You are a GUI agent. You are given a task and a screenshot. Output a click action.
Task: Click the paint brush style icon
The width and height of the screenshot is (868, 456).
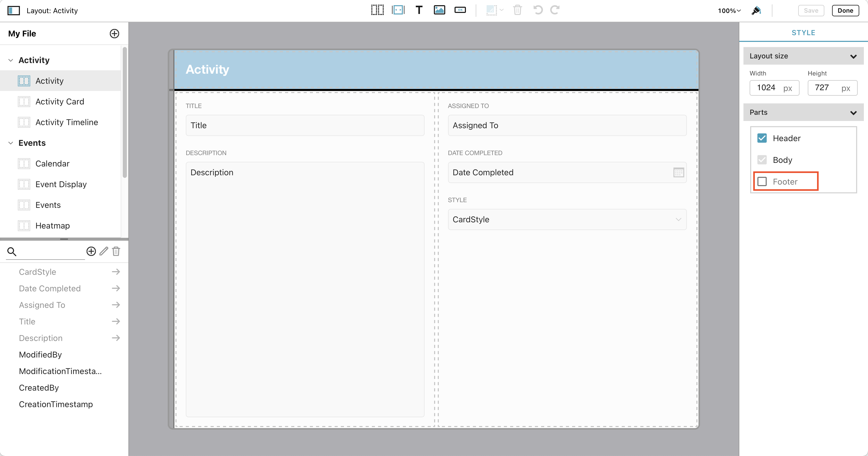pos(756,10)
